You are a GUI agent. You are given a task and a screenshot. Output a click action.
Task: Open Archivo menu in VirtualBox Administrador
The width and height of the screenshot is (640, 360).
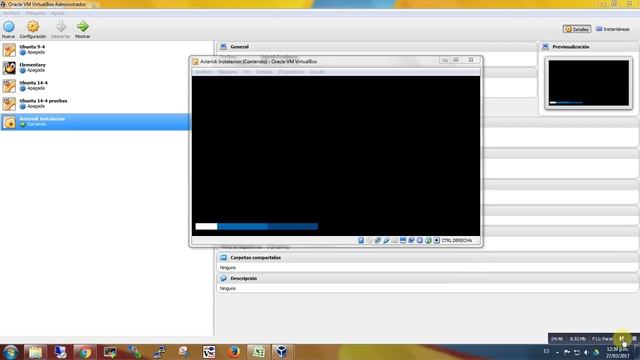tap(11, 13)
